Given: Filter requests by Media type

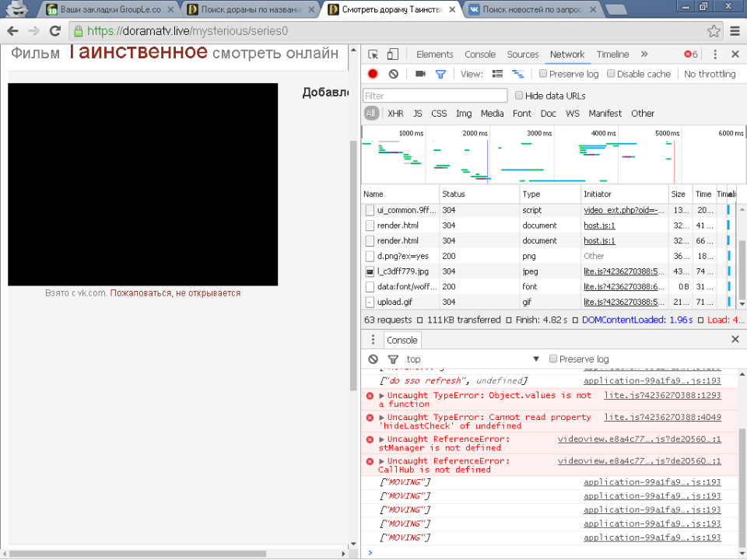Looking at the screenshot, I should coord(492,114).
